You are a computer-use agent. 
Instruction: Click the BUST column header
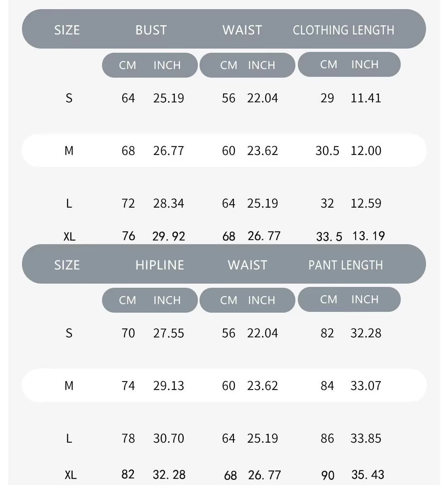pos(151,30)
